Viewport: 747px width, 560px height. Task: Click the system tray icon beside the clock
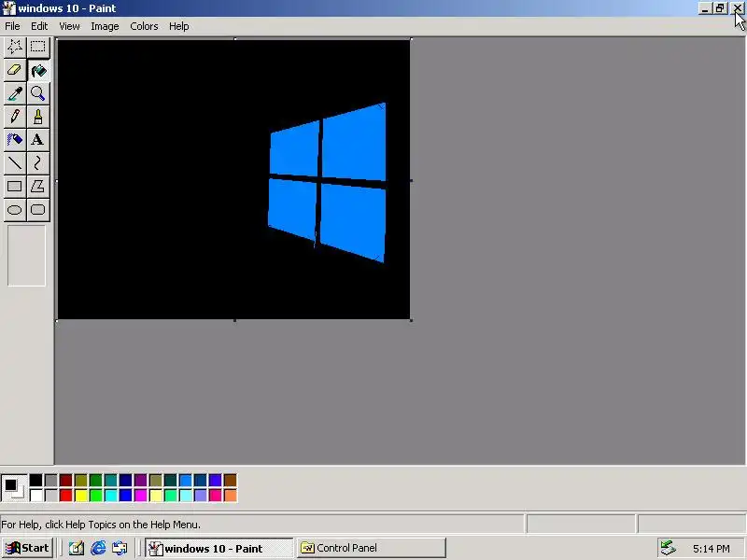668,548
